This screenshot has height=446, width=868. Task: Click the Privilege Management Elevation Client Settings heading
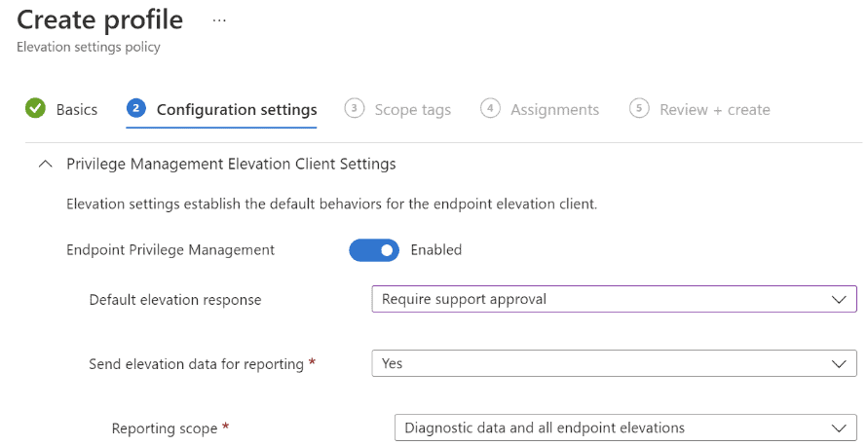[x=232, y=165]
